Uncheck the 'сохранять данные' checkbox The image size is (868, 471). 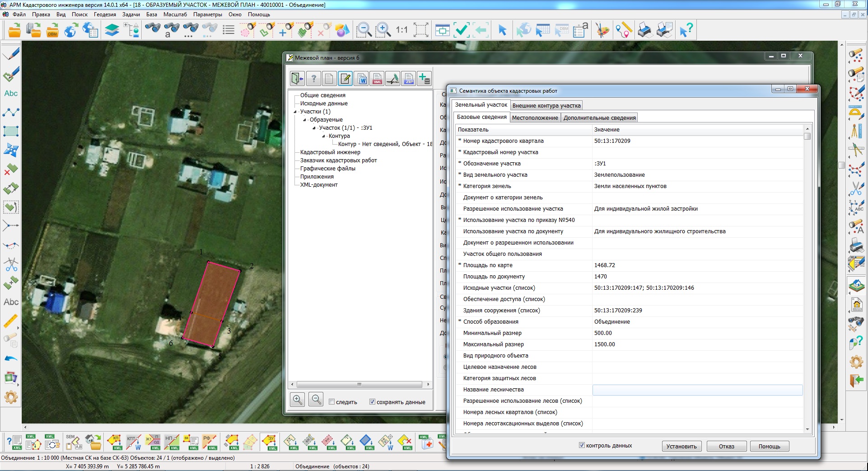373,402
